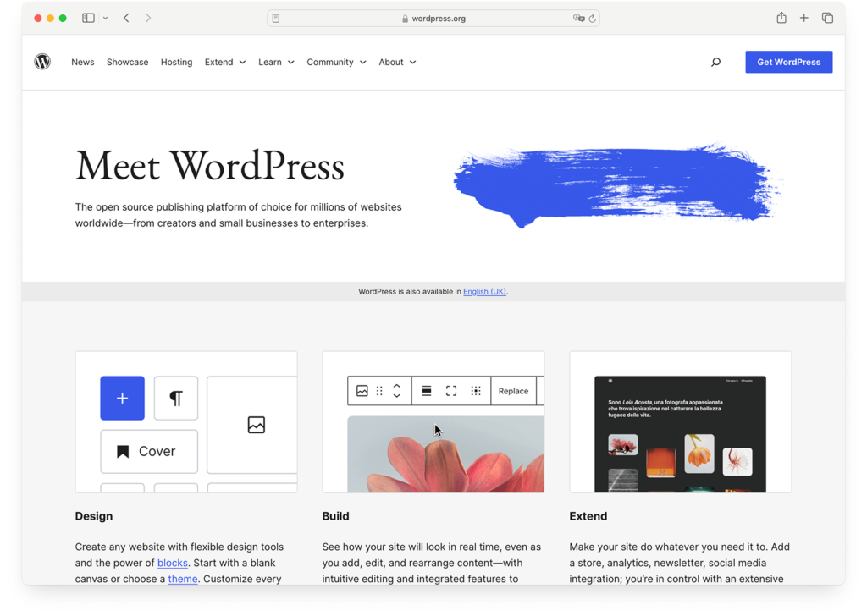Open the sidebar options dropdown arrow

click(x=105, y=19)
